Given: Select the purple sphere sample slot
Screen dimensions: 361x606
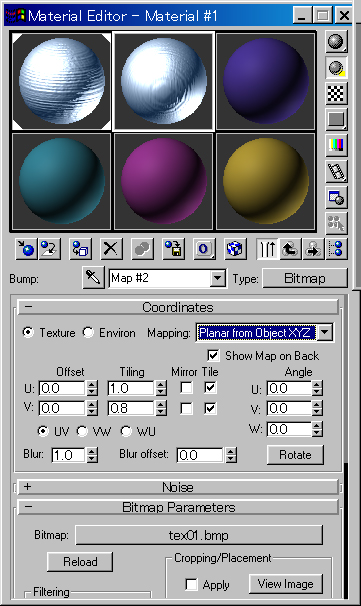Looking at the screenshot, I should pos(266,81).
